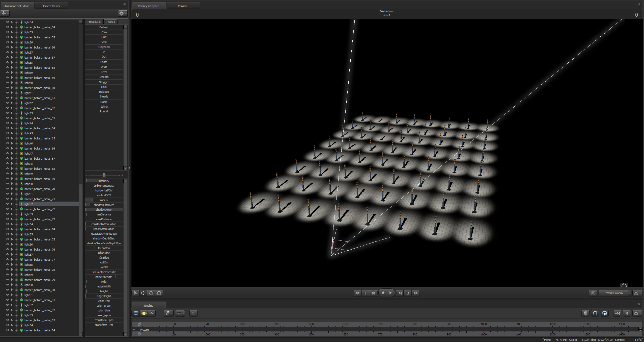Click the move manipulator tool icon
The image size is (644, 342).
coord(143,293)
